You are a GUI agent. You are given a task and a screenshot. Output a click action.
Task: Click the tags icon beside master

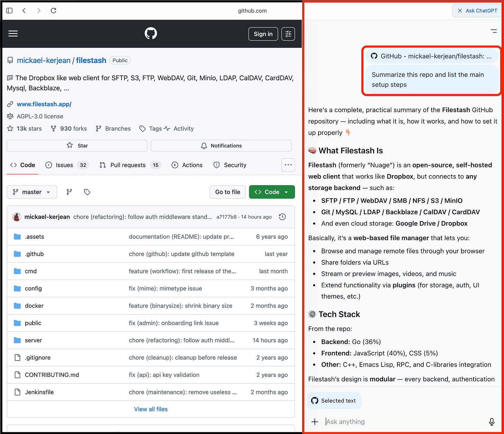[87, 192]
